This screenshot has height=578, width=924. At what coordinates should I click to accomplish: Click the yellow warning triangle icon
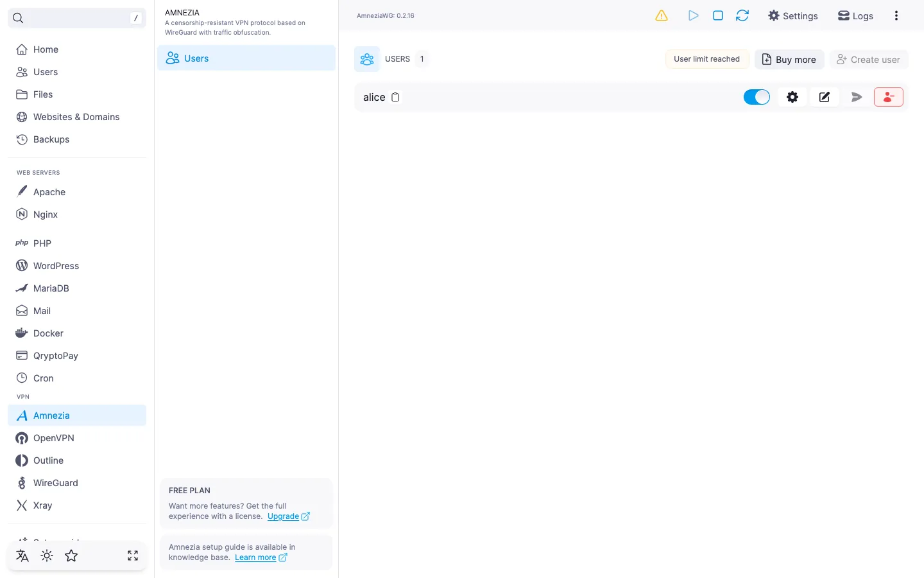point(662,15)
